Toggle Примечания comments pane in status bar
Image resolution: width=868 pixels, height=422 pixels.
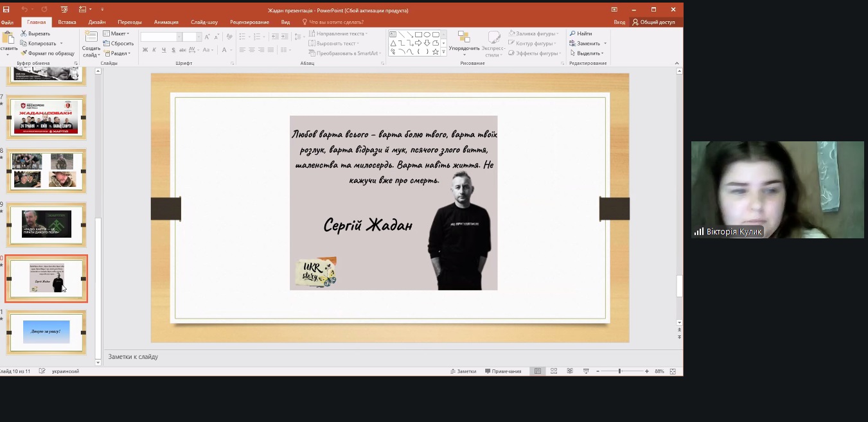pos(503,371)
